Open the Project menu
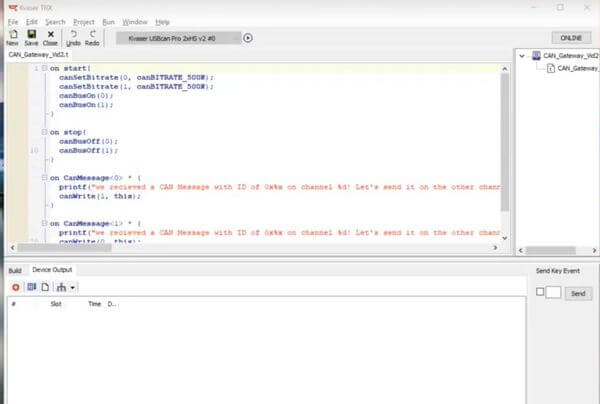This screenshot has width=600, height=404. (84, 22)
